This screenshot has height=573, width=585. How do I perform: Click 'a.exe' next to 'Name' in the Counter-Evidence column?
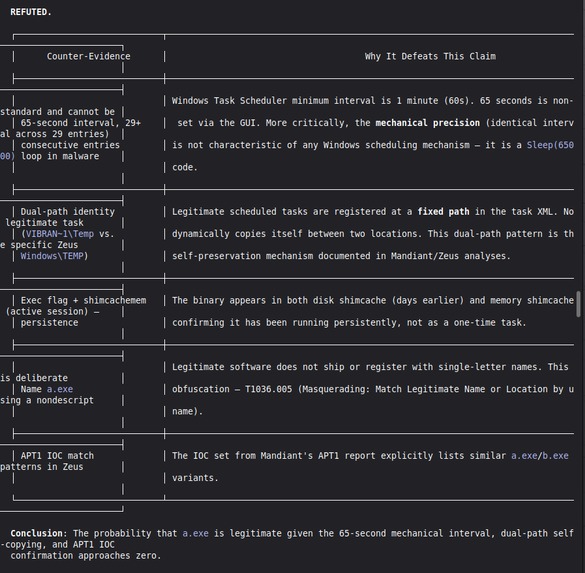coord(60,389)
